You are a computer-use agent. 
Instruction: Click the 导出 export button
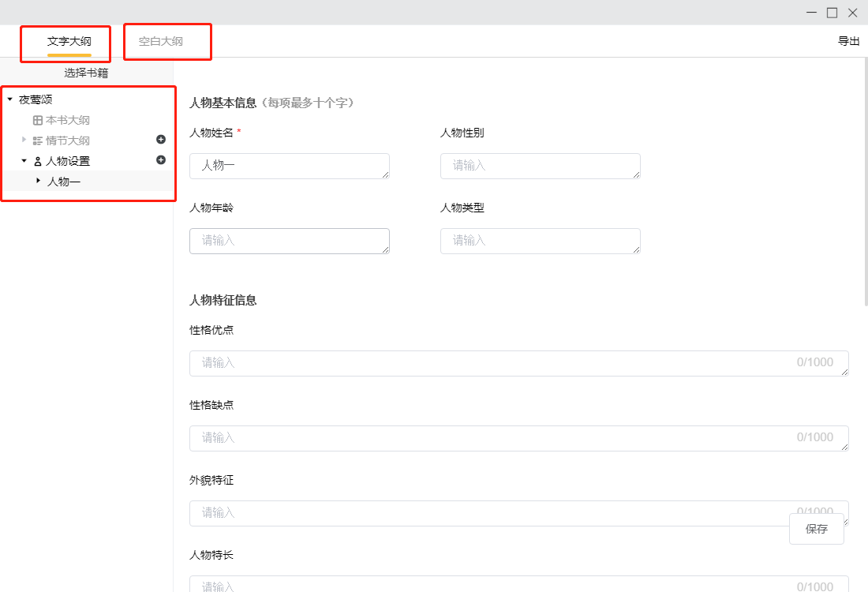coord(848,41)
